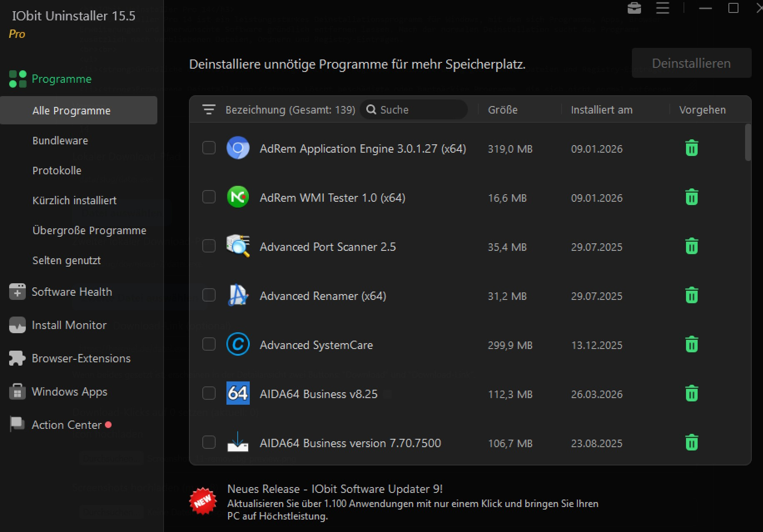Click the 26.03.2026 install date
This screenshot has width=763, height=532.
pos(596,394)
